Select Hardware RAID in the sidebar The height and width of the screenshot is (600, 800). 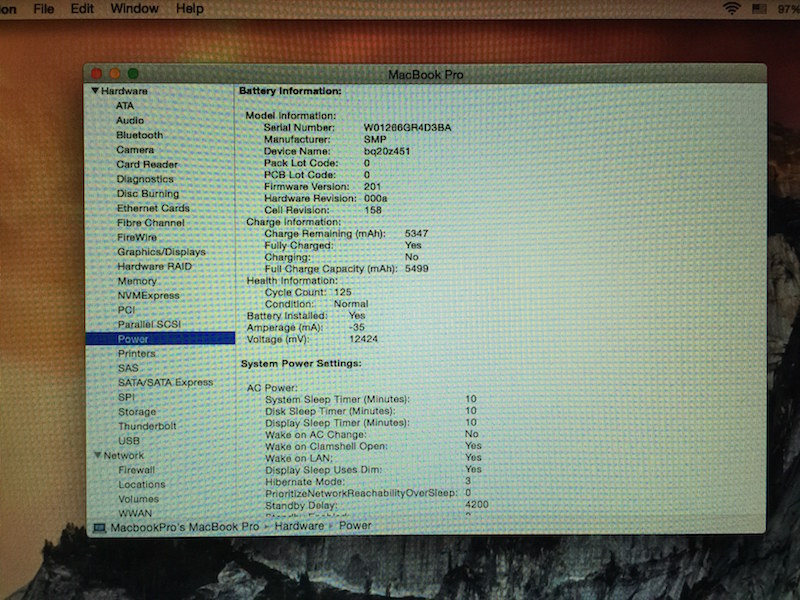pyautogui.click(x=154, y=266)
